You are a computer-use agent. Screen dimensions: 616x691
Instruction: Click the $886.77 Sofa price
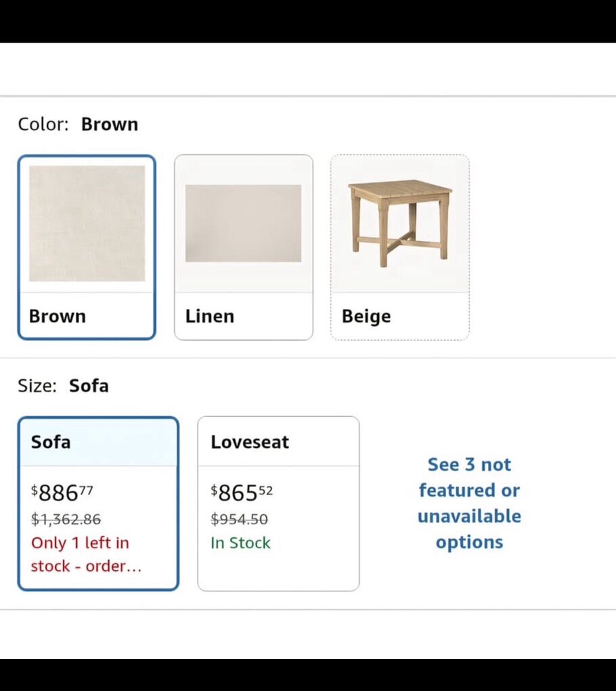[x=63, y=492]
